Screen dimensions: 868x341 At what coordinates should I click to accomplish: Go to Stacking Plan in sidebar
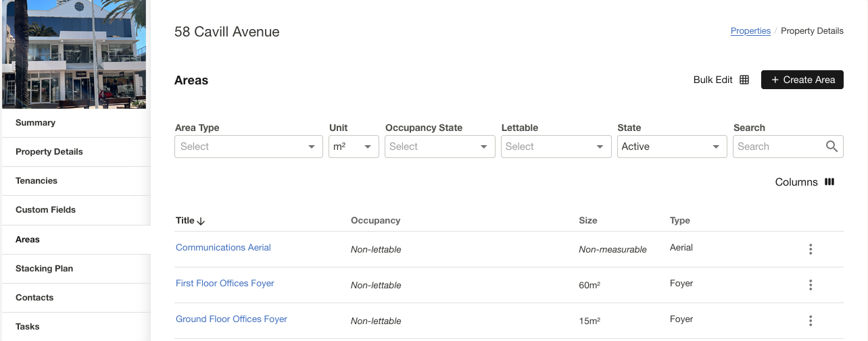44,269
